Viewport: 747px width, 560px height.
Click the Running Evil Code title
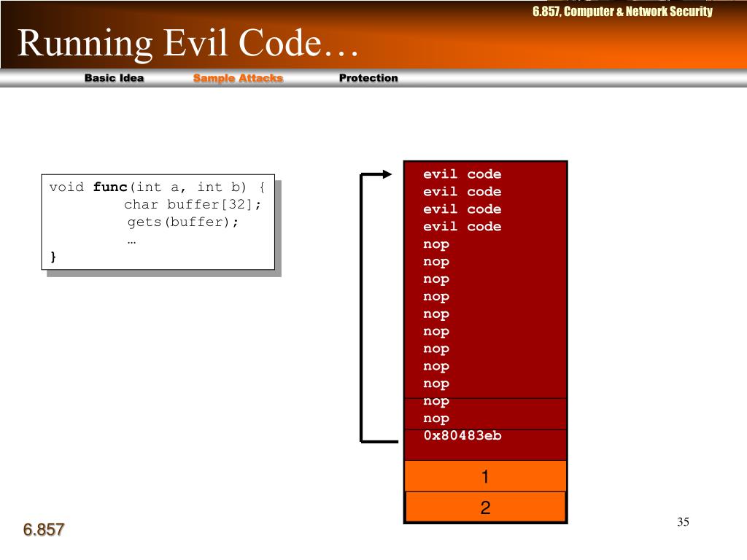187,43
